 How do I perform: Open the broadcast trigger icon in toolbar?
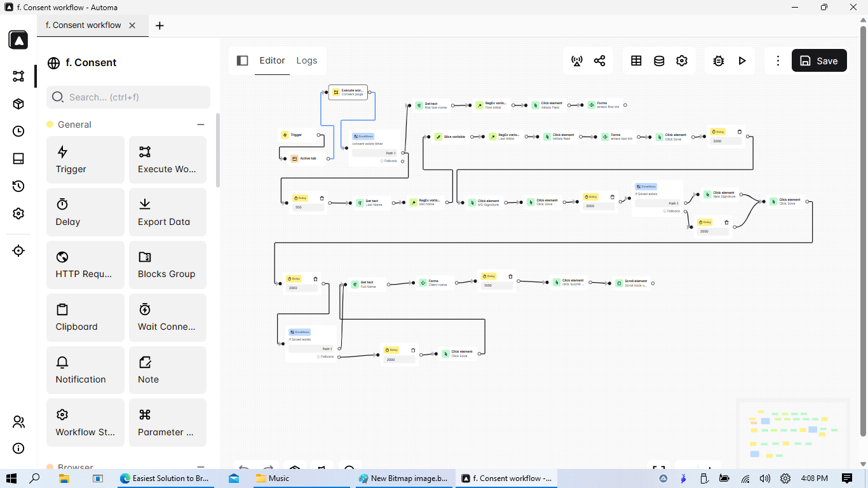coord(577,61)
